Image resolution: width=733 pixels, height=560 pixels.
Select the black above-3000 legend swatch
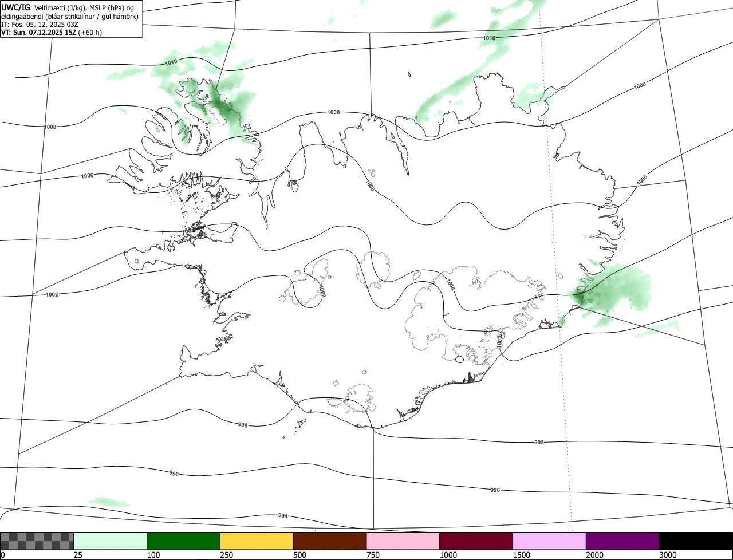point(696,541)
